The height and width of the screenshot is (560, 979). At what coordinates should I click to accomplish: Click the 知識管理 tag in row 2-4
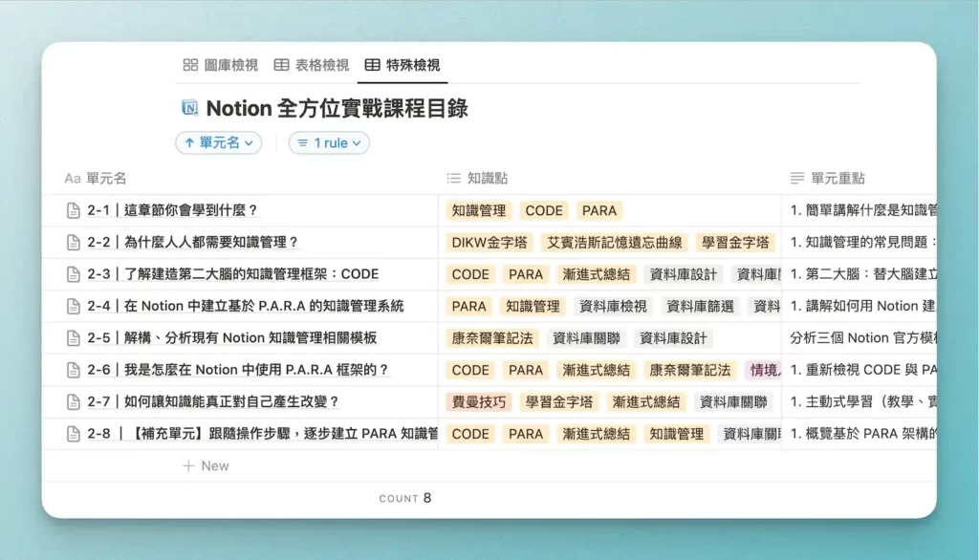click(533, 306)
